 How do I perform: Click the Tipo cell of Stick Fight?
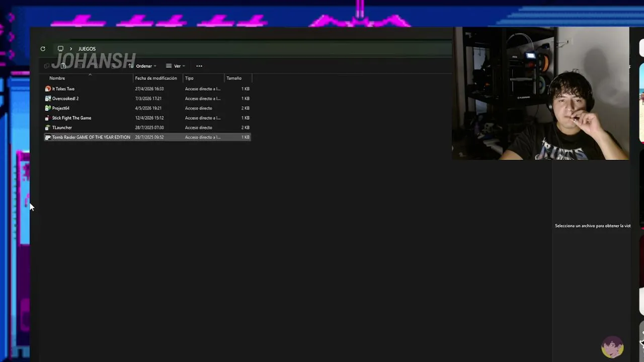point(203,118)
